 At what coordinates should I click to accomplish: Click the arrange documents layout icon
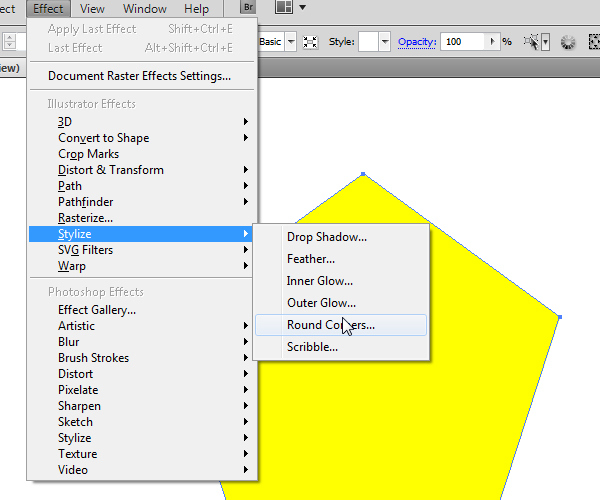point(284,7)
